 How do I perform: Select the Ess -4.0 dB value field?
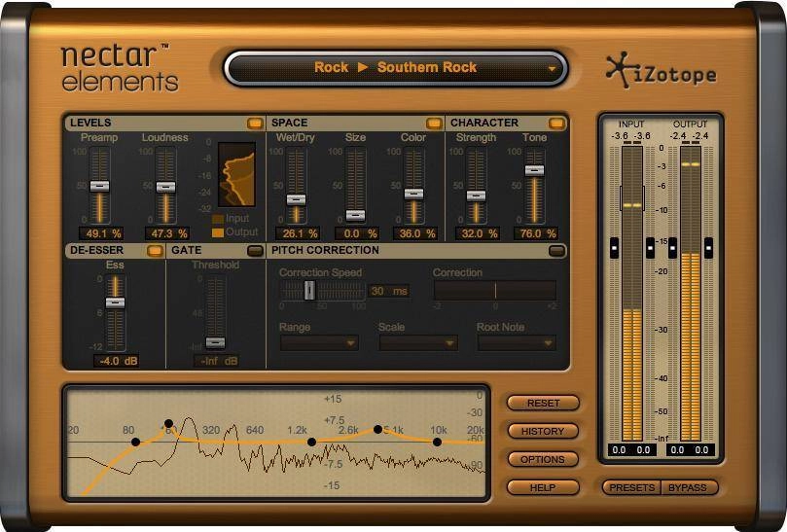tap(116, 361)
